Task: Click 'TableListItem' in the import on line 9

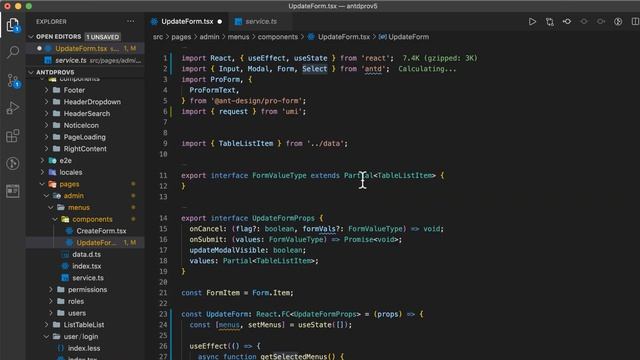Action: tap(246, 144)
